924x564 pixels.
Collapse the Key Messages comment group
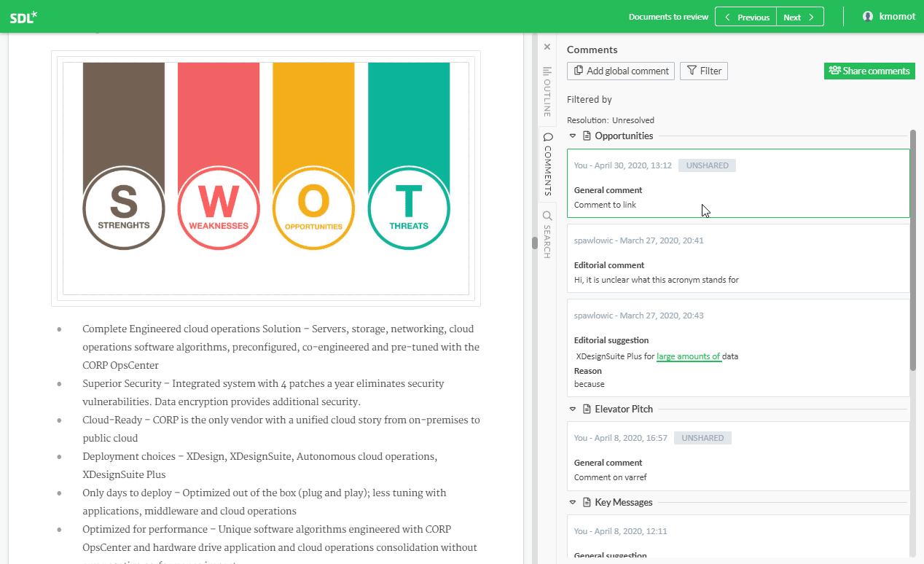tap(573, 502)
